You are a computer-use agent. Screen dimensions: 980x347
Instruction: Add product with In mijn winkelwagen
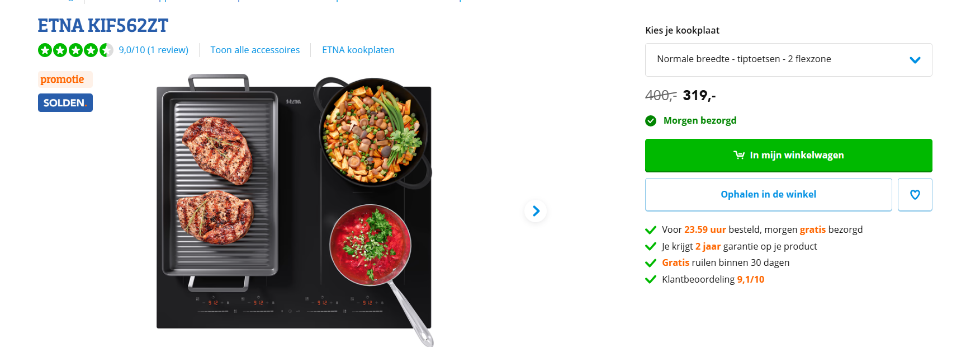(788, 155)
